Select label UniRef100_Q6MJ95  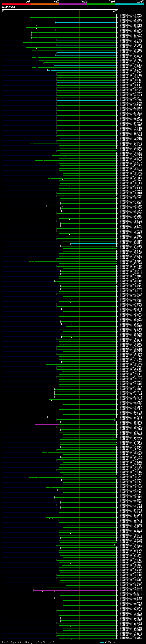point(131,249)
